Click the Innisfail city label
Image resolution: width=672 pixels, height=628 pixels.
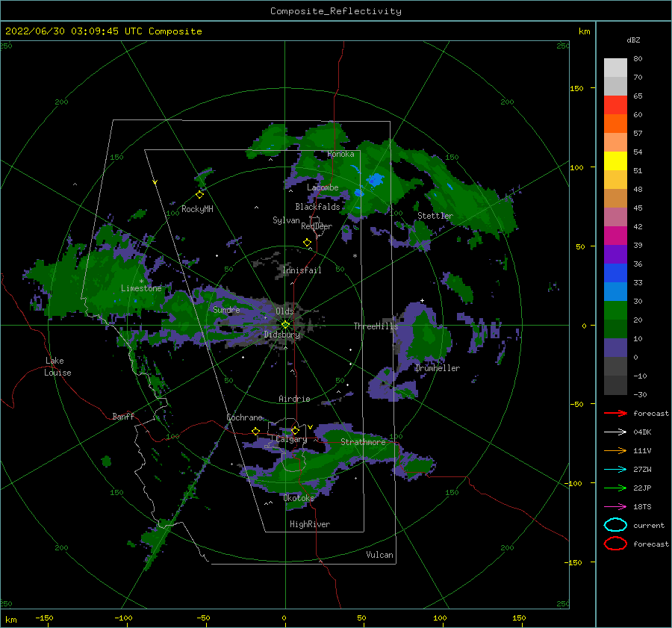click(x=302, y=270)
